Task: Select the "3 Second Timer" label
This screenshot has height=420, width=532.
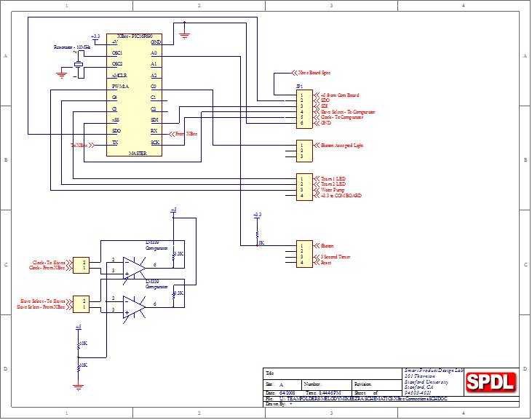Action: point(336,257)
